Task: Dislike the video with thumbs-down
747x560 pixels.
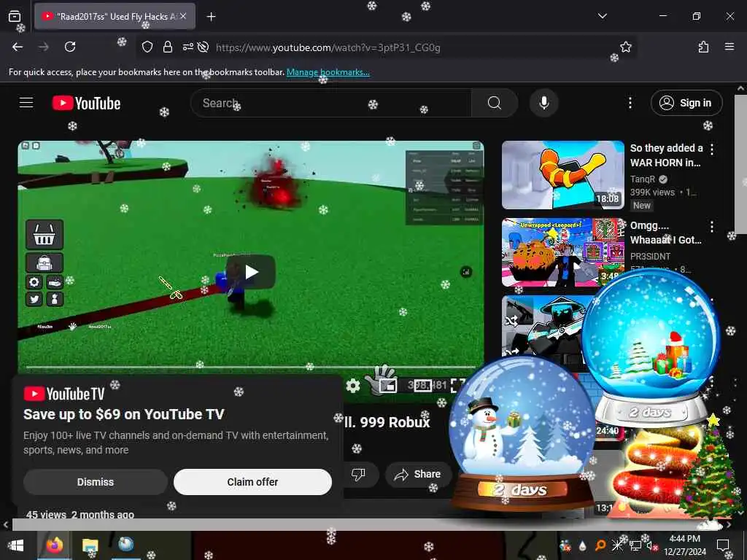Action: pos(358,474)
